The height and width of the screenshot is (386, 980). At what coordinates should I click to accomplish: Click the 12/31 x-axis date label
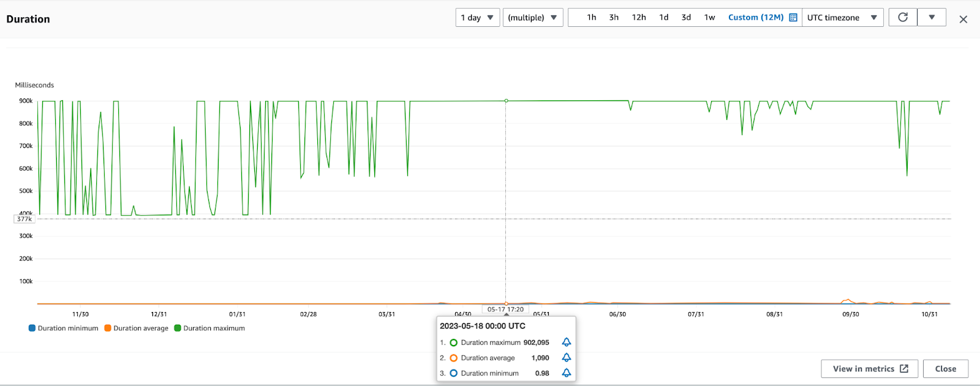[159, 314]
